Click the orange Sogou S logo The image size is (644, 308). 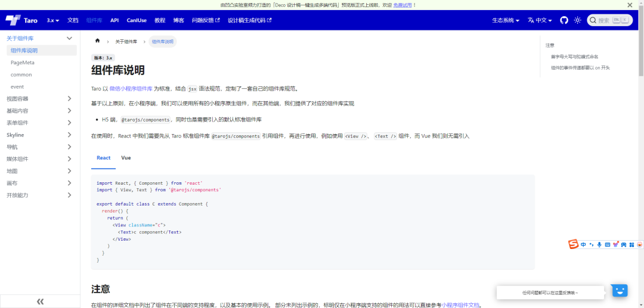(x=573, y=244)
